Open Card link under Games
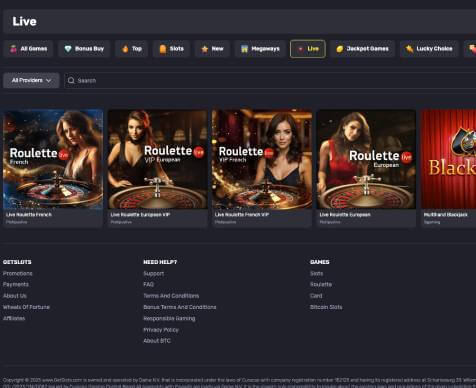476x388 pixels. [x=316, y=296]
